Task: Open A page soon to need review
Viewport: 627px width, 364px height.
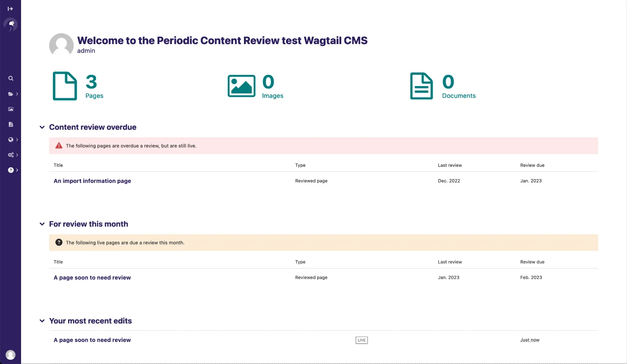Action: [92, 277]
